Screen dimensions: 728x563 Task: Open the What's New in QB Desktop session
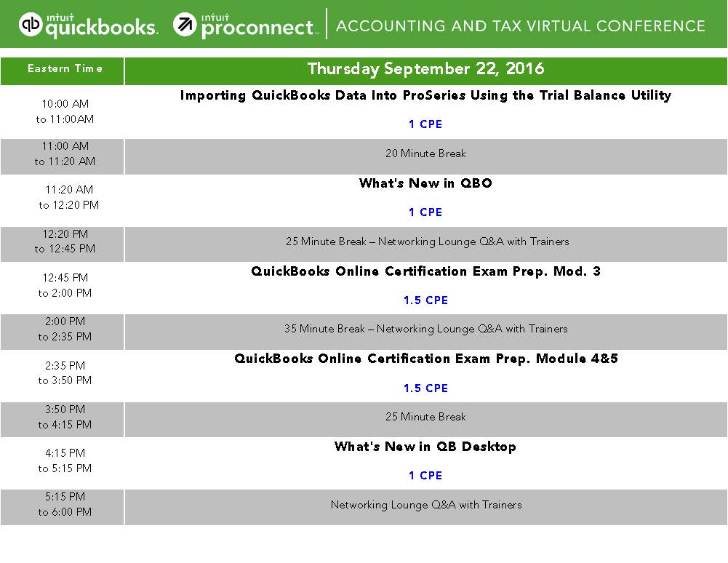(425, 447)
